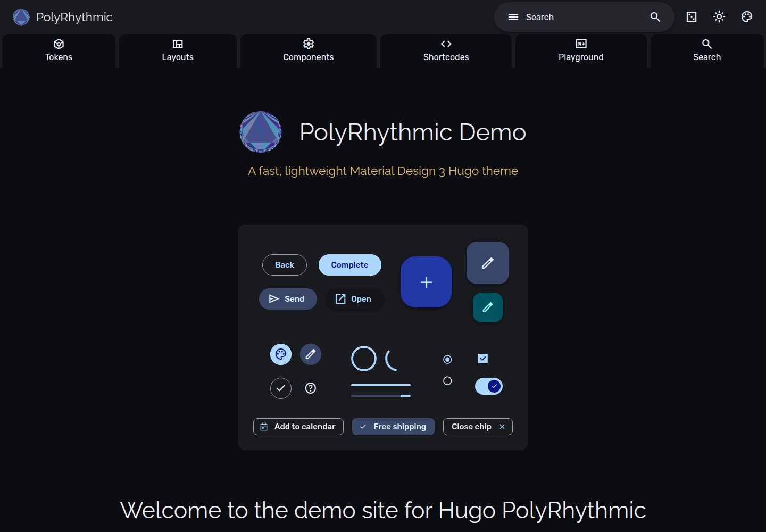Click the round pencil icon button
The image size is (766, 532).
pos(311,354)
